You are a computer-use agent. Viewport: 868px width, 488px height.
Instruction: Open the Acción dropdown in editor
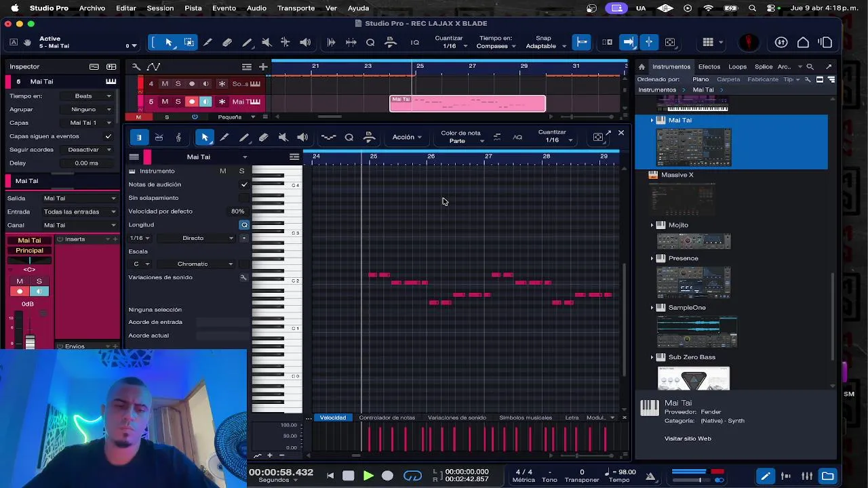click(407, 138)
